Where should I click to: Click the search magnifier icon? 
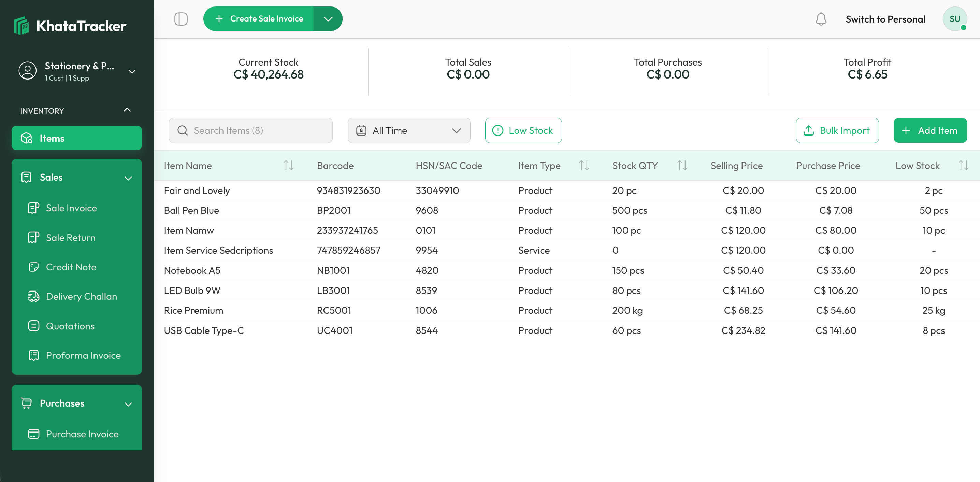pos(183,131)
